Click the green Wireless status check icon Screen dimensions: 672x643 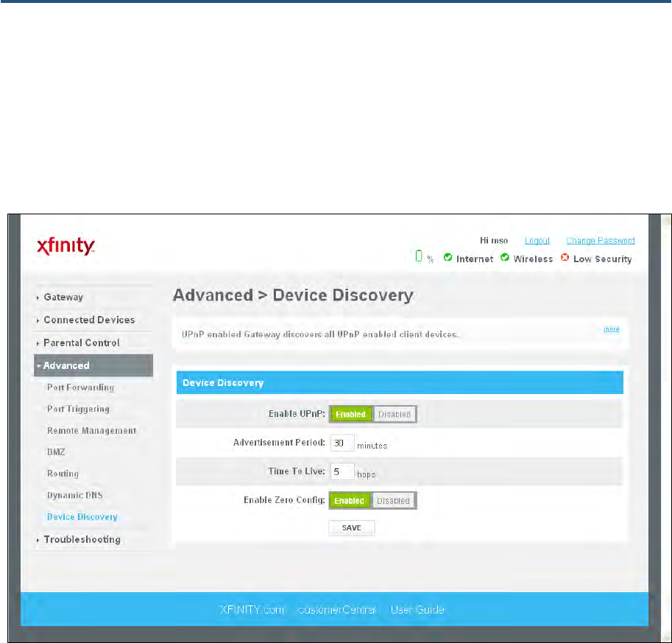coord(505,257)
